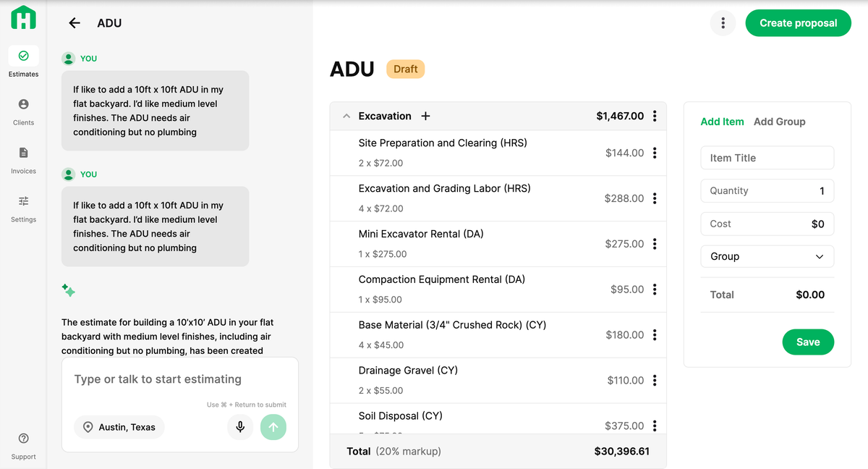868x469 pixels.
Task: Collapse the Excavation group
Action: point(345,116)
